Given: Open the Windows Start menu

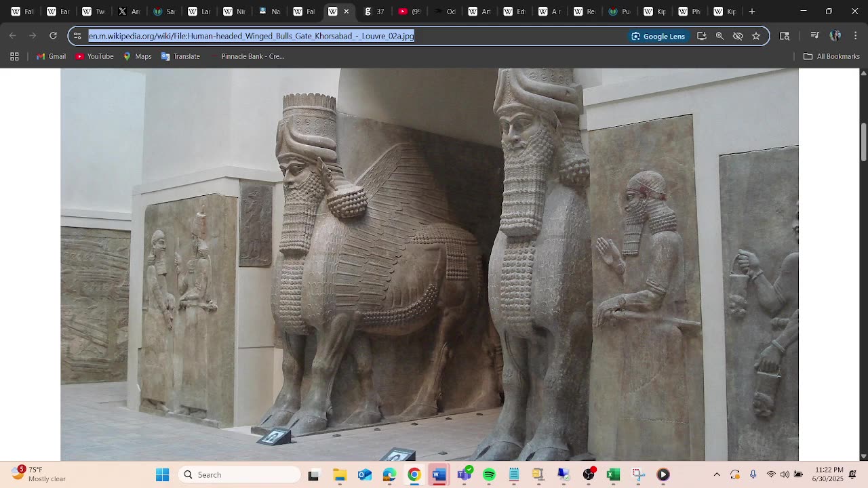Looking at the screenshot, I should 163,474.
